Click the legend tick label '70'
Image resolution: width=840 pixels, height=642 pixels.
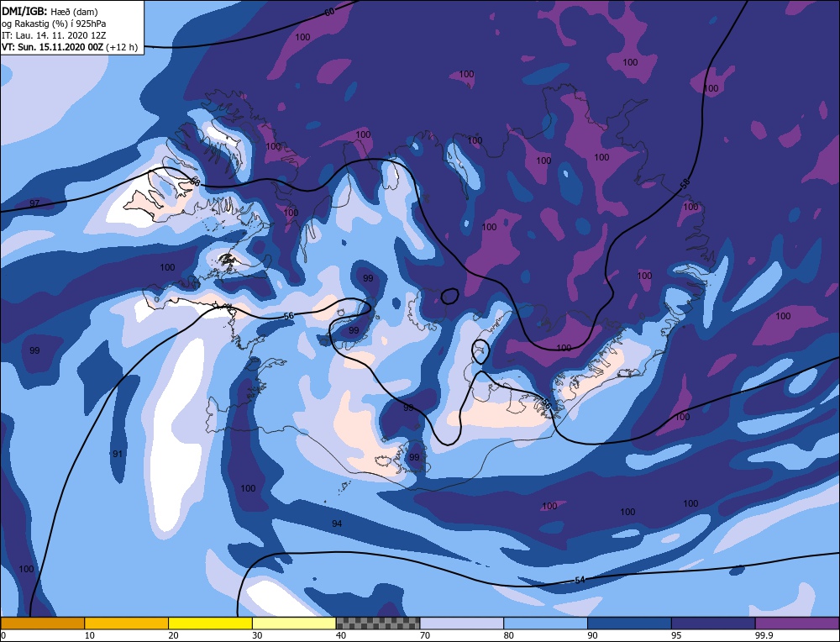pos(425,635)
